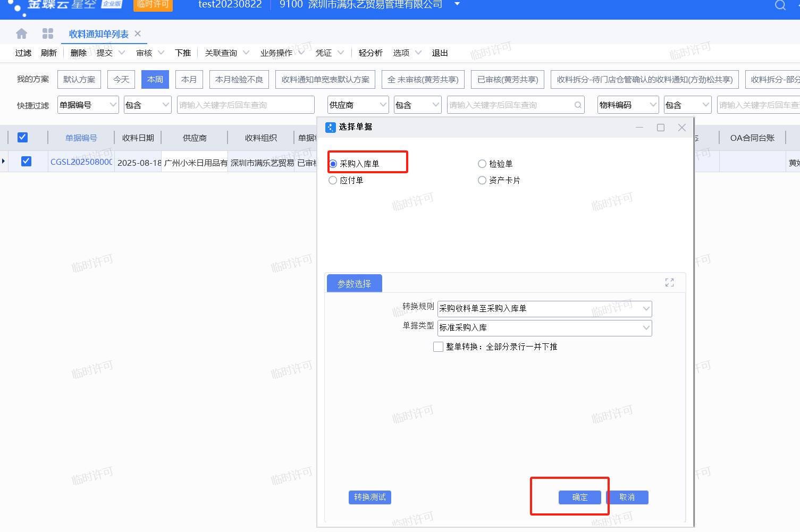800x532 pixels.
Task: Click the 单据编号 keyword search input
Action: click(245, 105)
